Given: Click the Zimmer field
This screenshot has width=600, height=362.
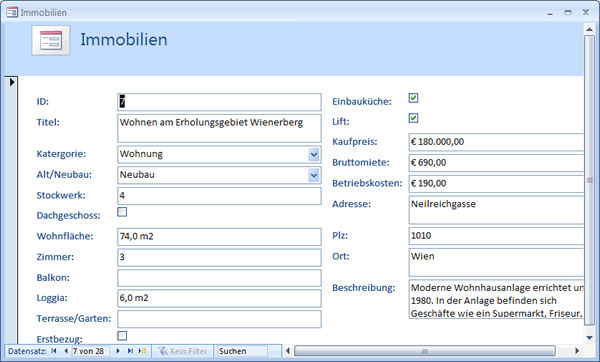Looking at the screenshot, I should coord(219,258).
